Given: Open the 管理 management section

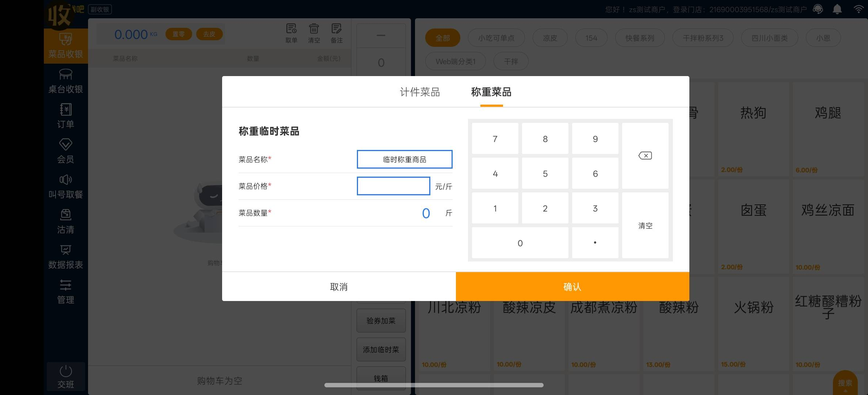Looking at the screenshot, I should click(x=66, y=291).
